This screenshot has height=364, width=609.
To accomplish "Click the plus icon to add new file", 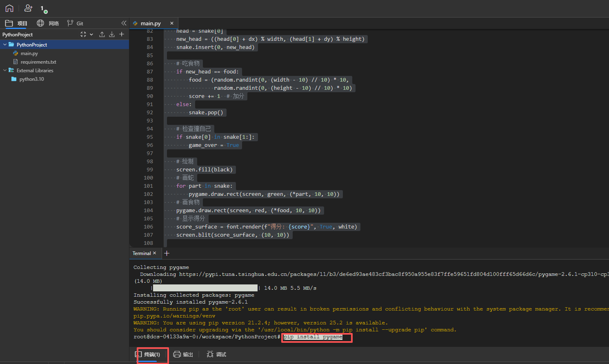I will [122, 34].
